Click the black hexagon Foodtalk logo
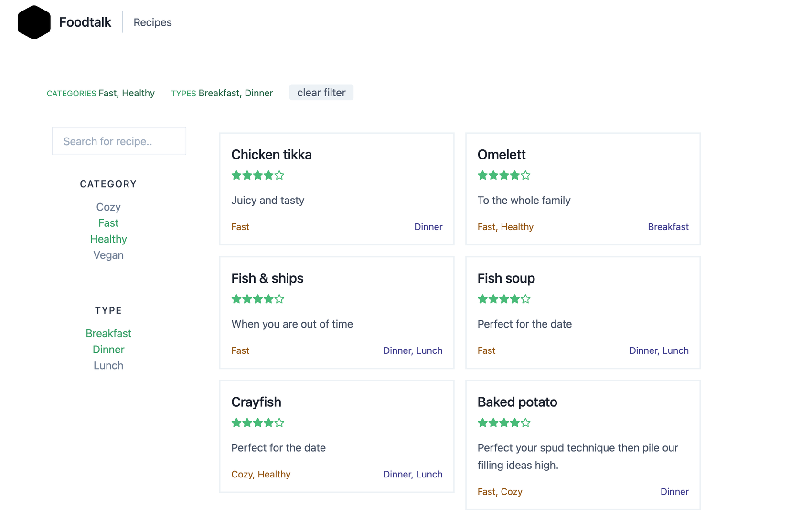 [x=34, y=22]
